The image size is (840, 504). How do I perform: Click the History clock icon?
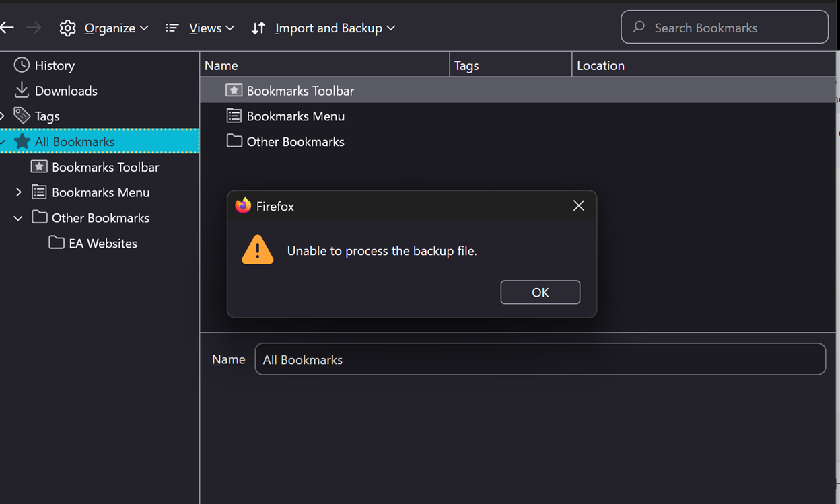(x=22, y=65)
